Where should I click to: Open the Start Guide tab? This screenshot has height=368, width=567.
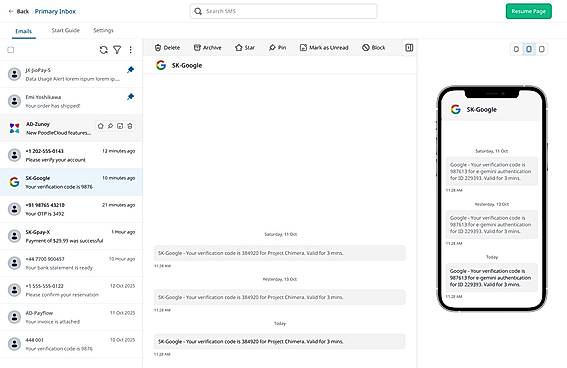click(65, 30)
